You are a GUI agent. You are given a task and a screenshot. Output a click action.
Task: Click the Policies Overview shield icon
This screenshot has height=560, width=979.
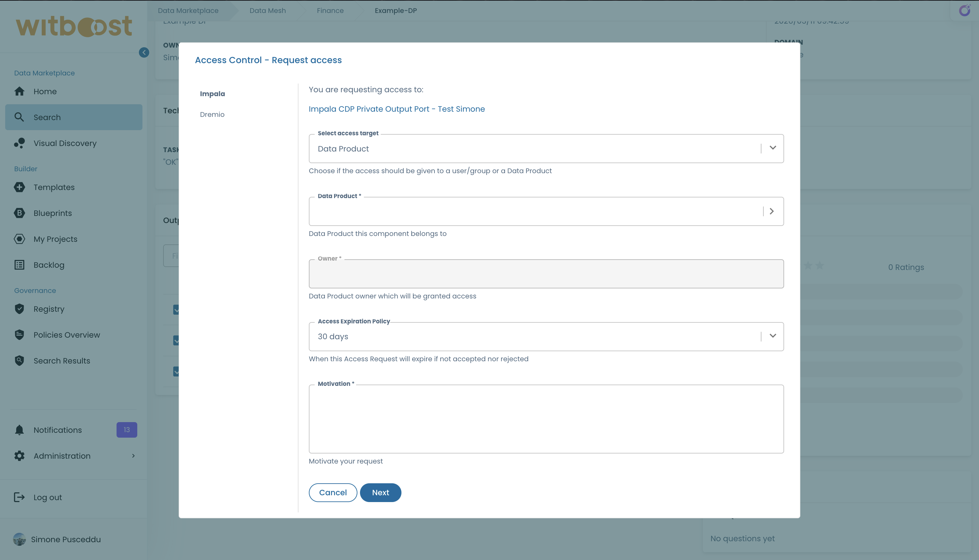19,335
